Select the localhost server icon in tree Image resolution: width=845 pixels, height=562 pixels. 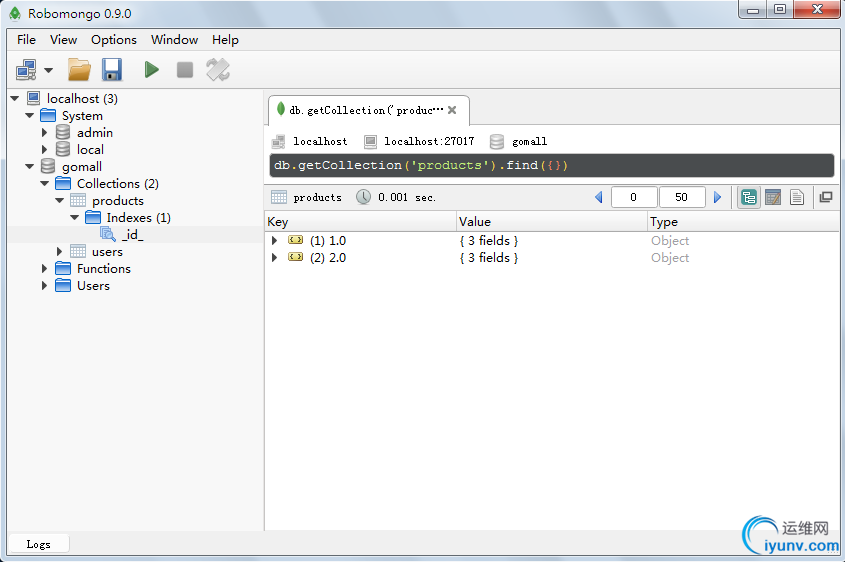tap(33, 98)
